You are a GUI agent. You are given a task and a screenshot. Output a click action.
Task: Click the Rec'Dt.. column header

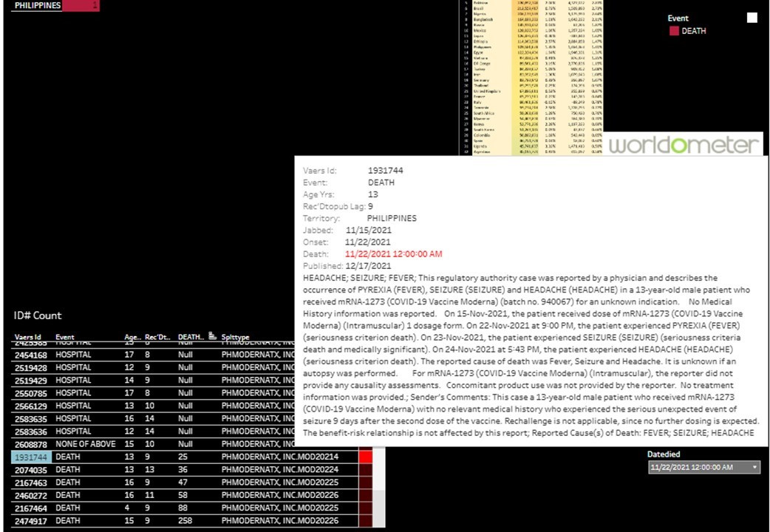(x=157, y=337)
